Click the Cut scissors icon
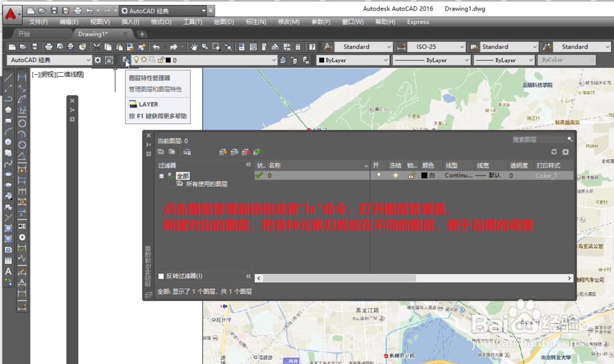 [96, 47]
